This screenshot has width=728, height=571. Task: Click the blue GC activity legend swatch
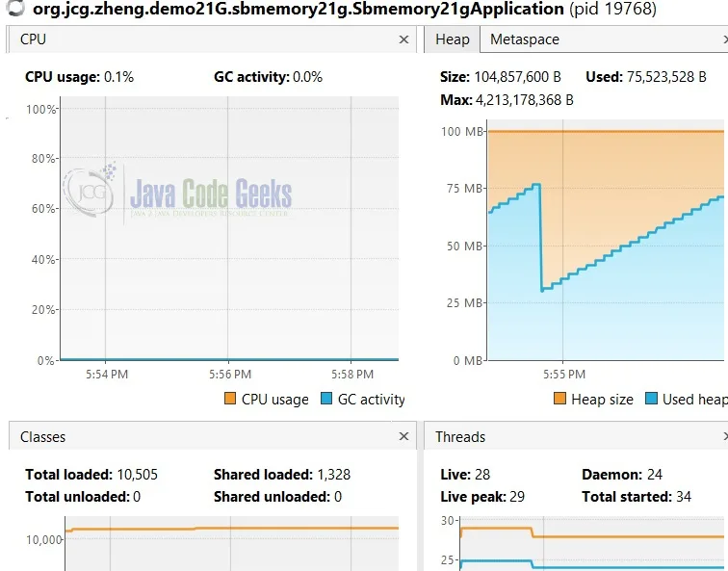point(326,399)
